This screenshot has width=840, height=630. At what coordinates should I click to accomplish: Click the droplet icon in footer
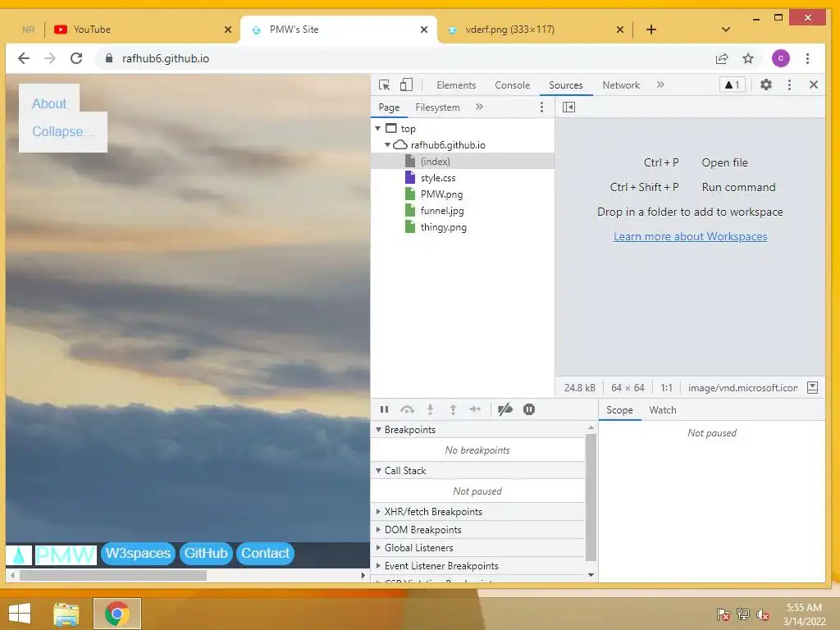19,555
